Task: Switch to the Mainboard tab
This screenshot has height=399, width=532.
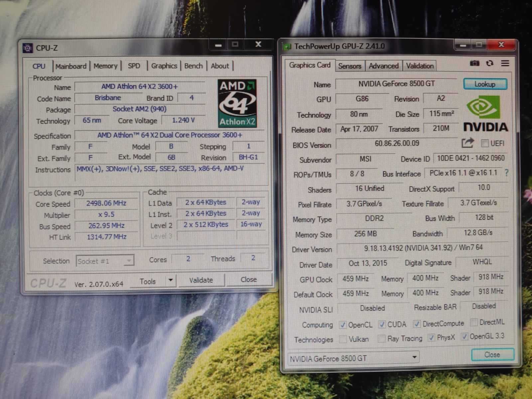Action: click(71, 66)
